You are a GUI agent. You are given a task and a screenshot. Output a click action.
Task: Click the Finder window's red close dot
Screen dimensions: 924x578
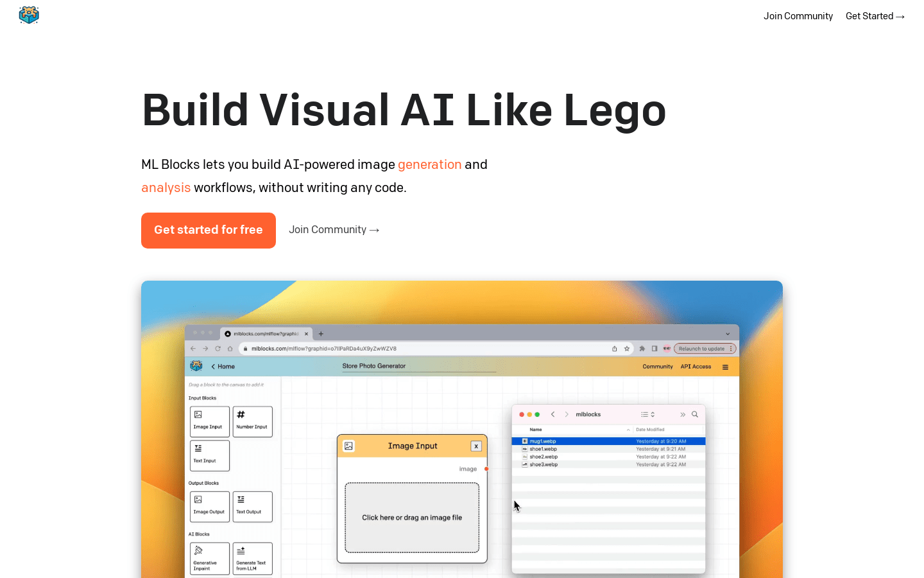coord(522,414)
